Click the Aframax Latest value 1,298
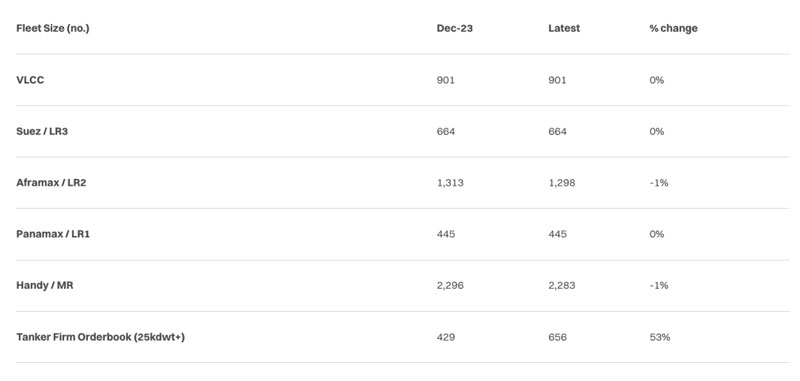This screenshot has height=381, width=800. pyautogui.click(x=562, y=183)
